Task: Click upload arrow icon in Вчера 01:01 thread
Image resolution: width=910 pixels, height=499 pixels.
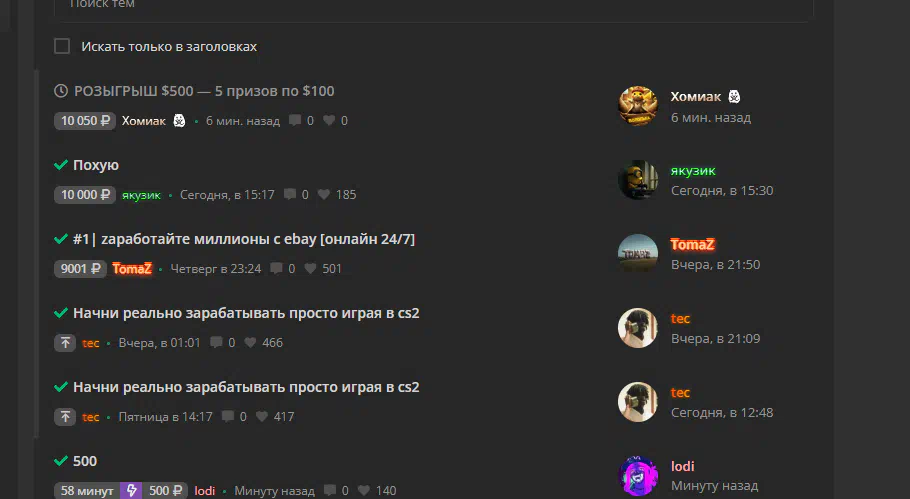Action: pos(65,343)
